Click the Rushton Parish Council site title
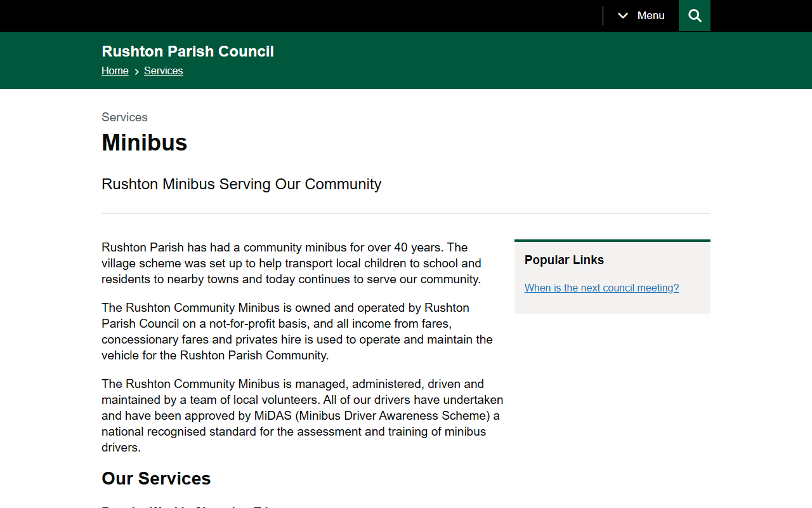Image resolution: width=812 pixels, height=508 pixels. [188, 51]
